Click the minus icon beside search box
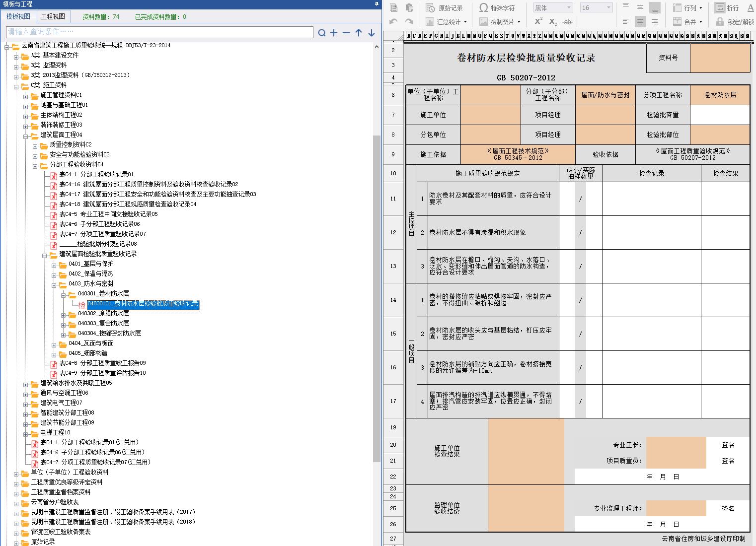756x546 pixels. tap(346, 33)
